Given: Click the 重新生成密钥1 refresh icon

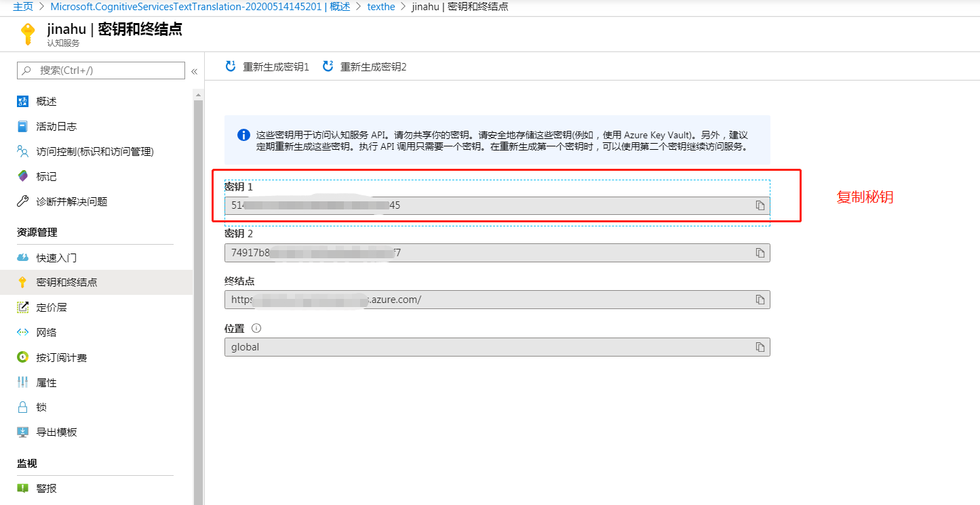Looking at the screenshot, I should [231, 66].
